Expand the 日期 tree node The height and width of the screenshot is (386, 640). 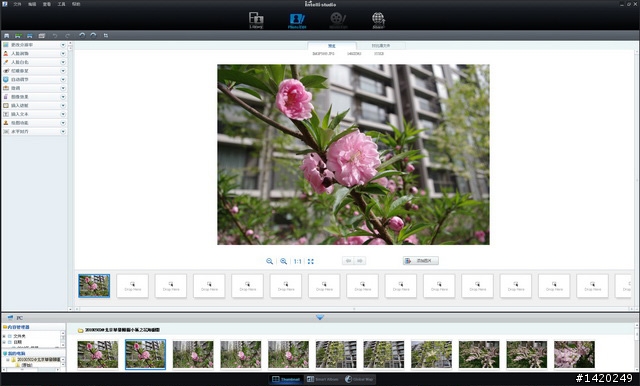[x=4, y=342]
